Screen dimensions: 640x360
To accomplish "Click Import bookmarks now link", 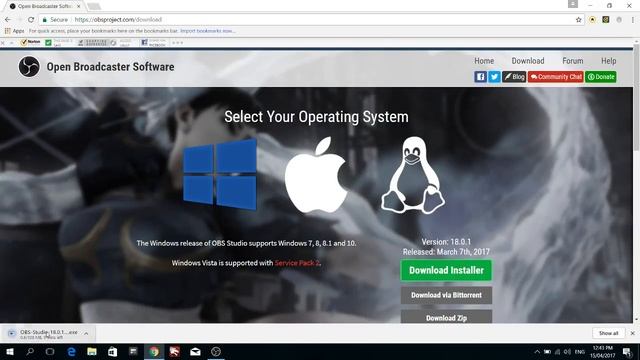I will pyautogui.click(x=208, y=31).
